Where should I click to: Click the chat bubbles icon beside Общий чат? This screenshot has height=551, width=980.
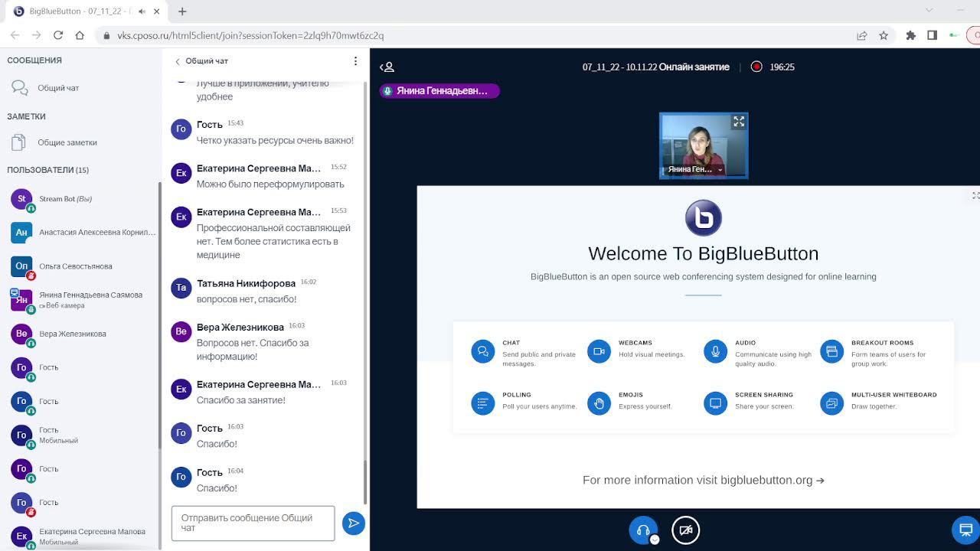[x=20, y=88]
